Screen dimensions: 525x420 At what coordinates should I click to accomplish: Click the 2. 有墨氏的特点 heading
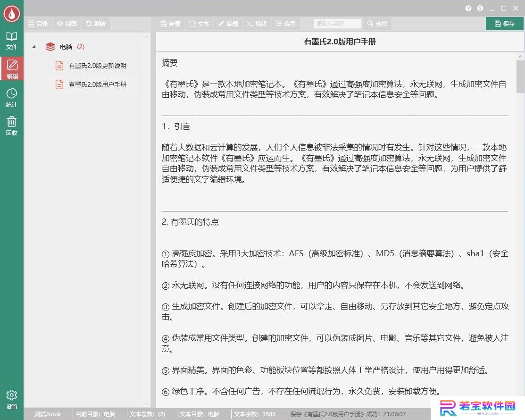(190, 222)
